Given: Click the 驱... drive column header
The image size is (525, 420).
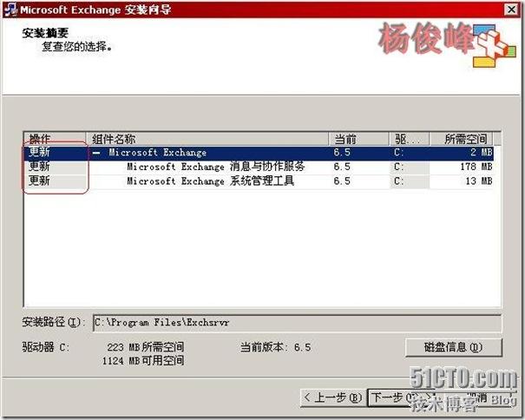Looking at the screenshot, I should 409,139.
